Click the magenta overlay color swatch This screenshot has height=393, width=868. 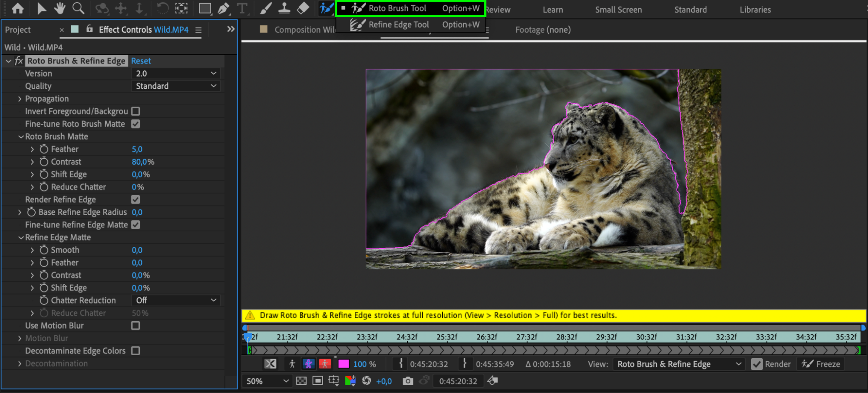tap(343, 364)
